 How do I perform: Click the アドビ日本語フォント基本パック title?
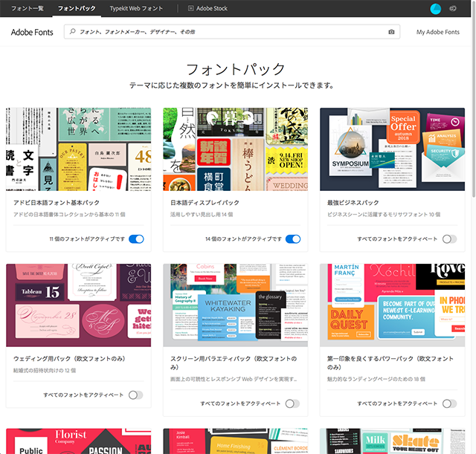click(57, 203)
